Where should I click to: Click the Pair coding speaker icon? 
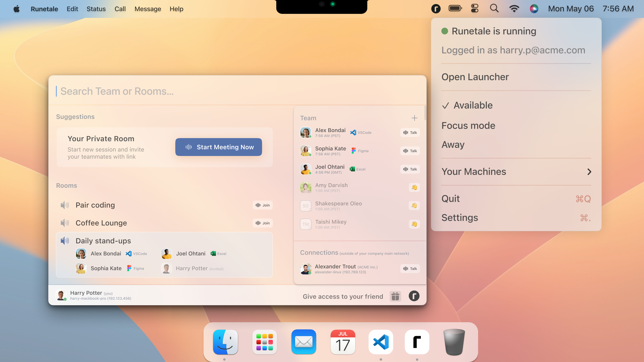click(x=65, y=205)
